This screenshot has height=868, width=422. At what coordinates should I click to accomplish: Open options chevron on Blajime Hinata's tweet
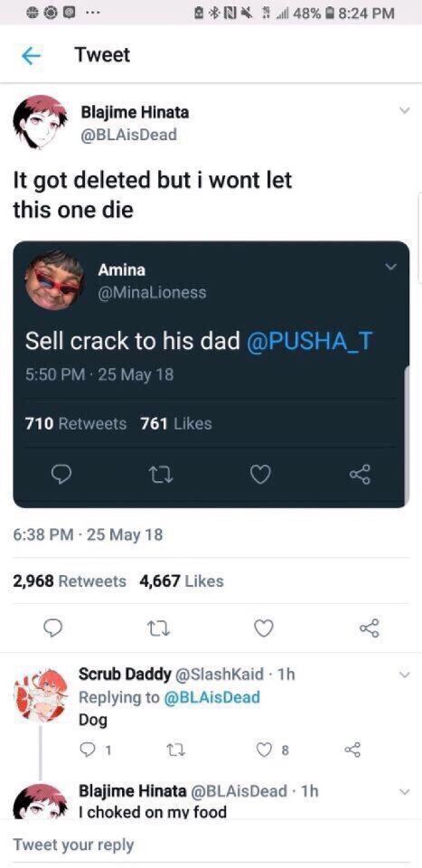[x=404, y=110]
